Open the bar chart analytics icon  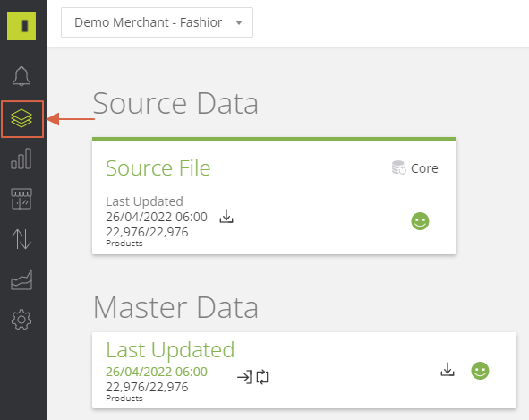[x=21, y=159]
